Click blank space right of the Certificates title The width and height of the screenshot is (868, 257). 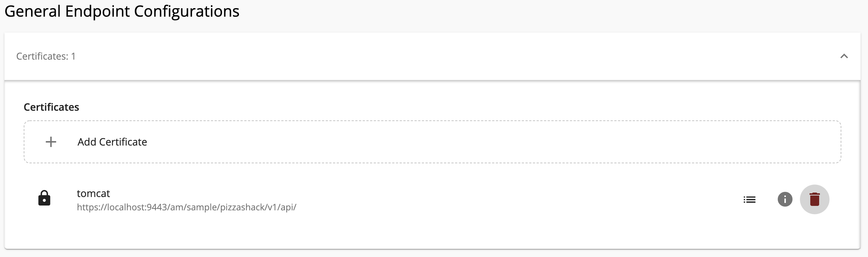point(444,107)
